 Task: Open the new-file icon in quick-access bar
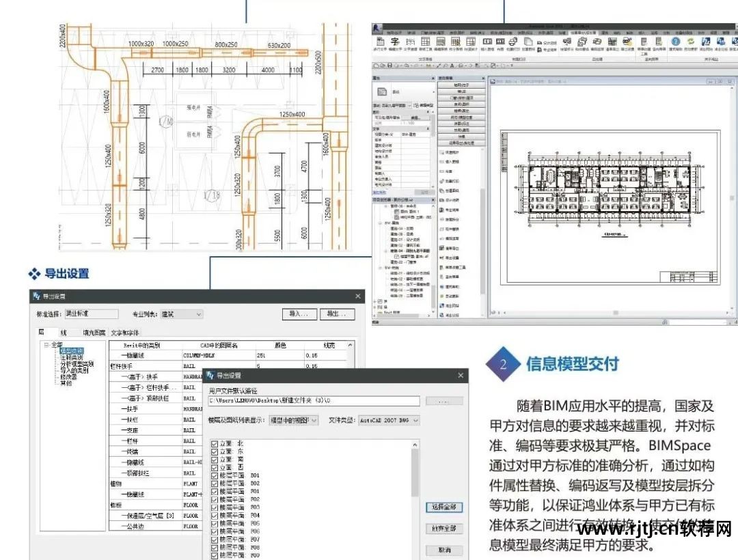pyautogui.click(x=376, y=66)
